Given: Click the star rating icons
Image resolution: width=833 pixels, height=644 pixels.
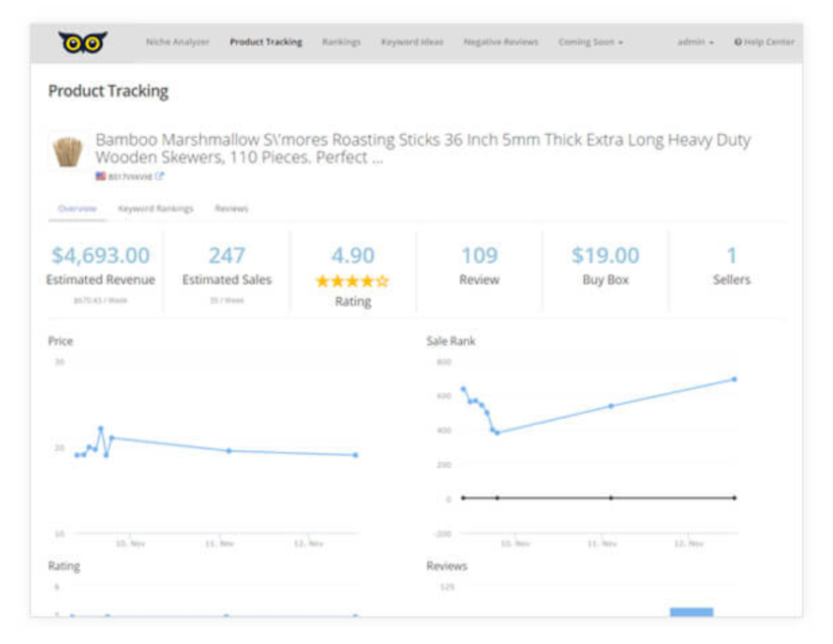Looking at the screenshot, I should [353, 281].
